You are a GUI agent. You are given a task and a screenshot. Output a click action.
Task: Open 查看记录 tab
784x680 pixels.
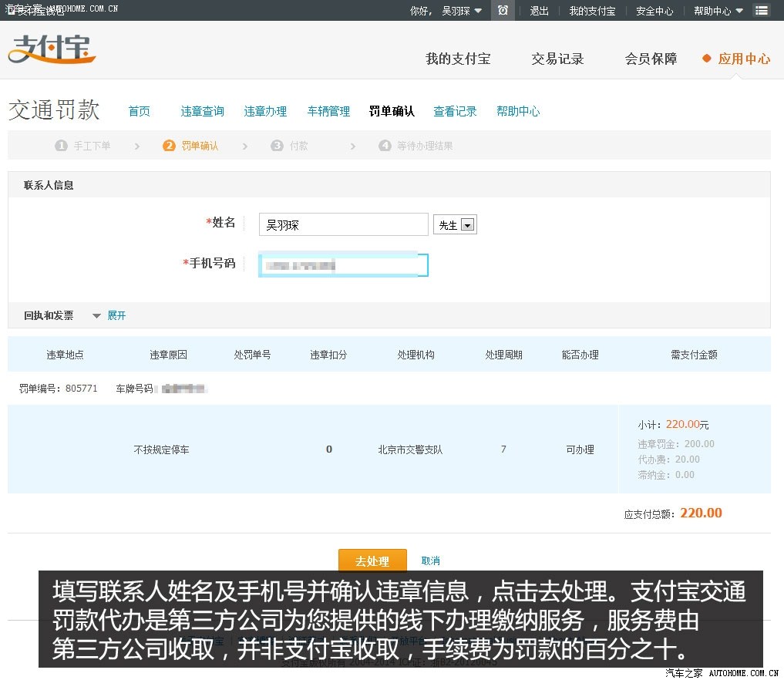pyautogui.click(x=455, y=111)
